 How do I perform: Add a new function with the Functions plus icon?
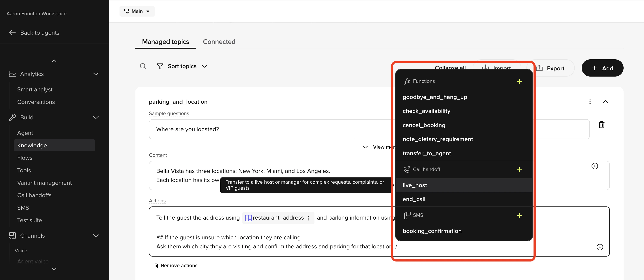[x=520, y=81]
